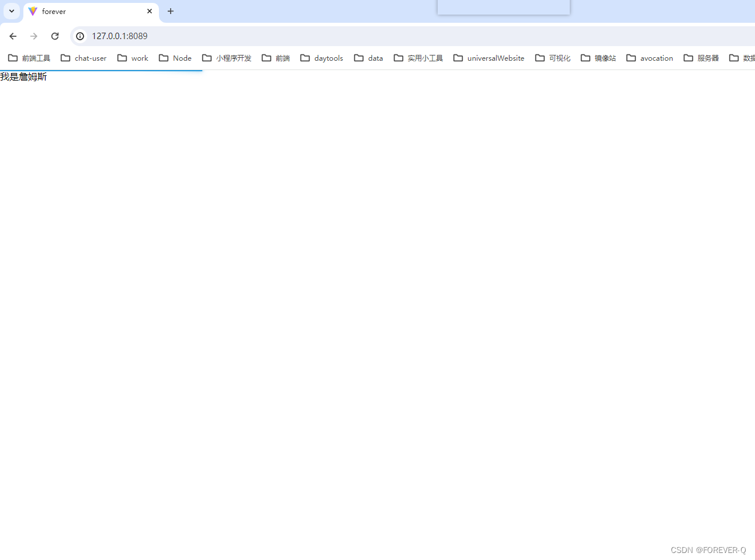Focus the address bar showing 127.0.0.1:8089
Viewport: 755px width, 560px height.
412,36
